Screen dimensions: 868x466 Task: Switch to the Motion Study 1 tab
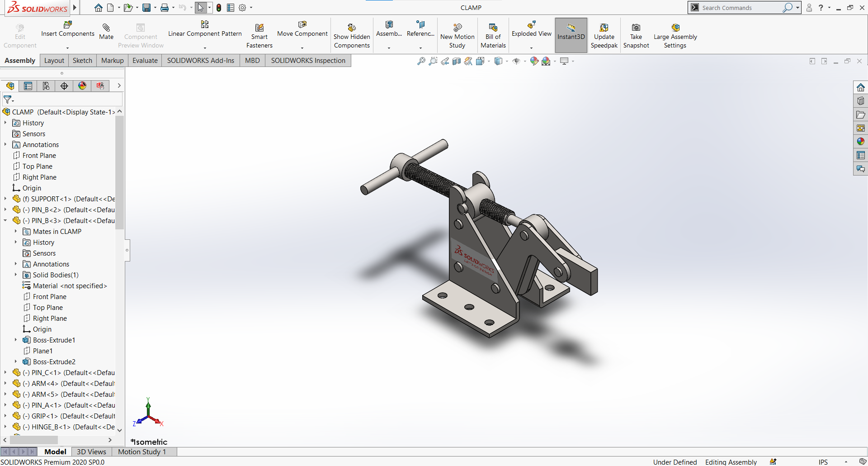pos(142,452)
